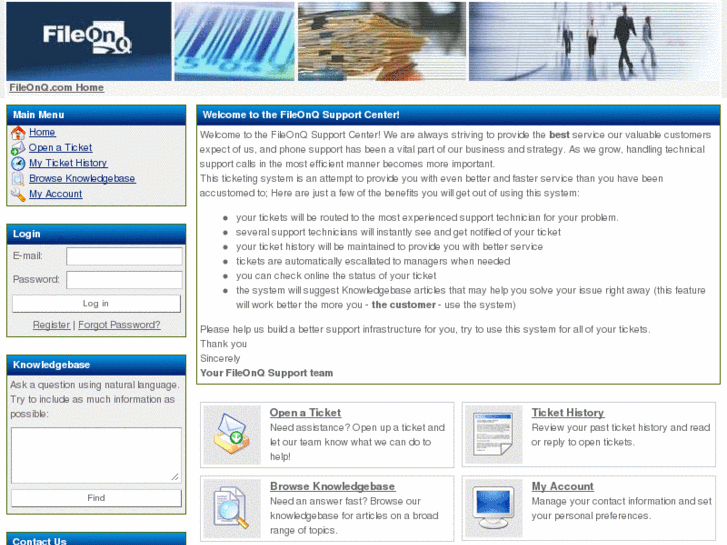Click the Log in button
The width and height of the screenshot is (727, 545).
[x=96, y=303]
